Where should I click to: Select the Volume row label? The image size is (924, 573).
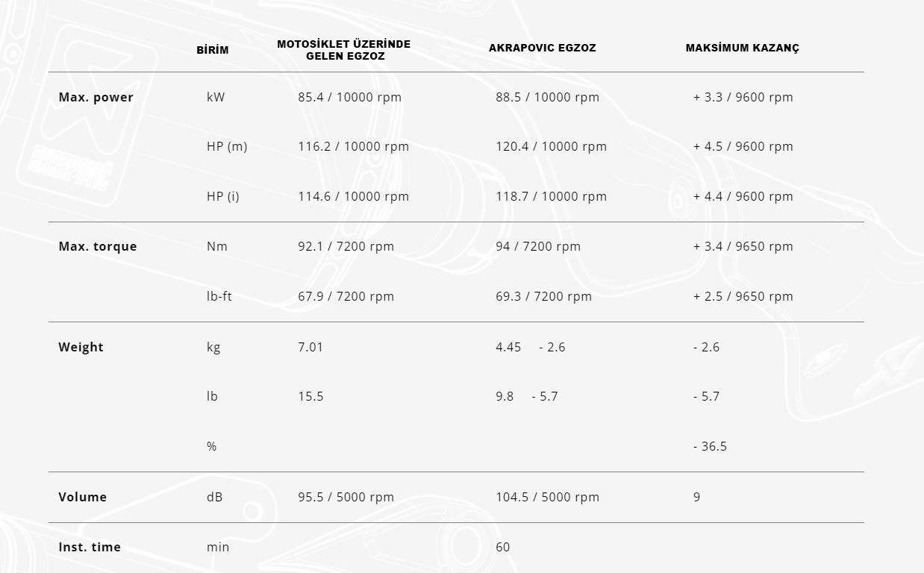[x=82, y=497]
